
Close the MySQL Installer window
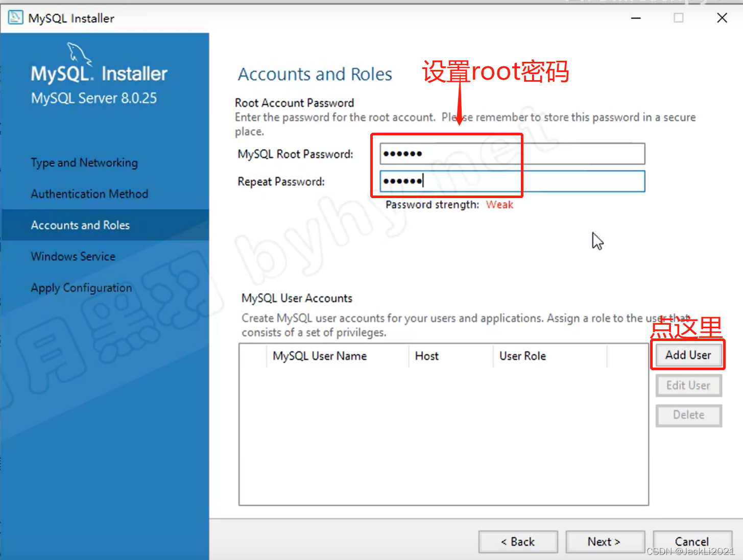pos(722,18)
